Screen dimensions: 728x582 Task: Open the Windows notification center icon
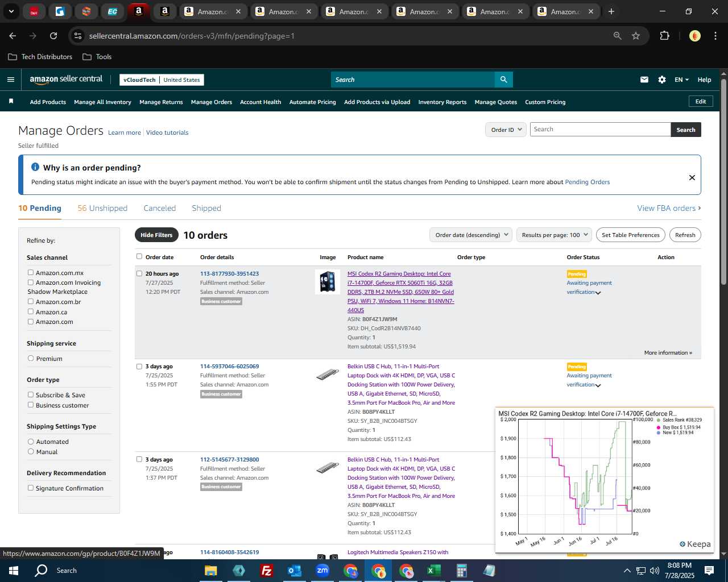tap(709, 571)
